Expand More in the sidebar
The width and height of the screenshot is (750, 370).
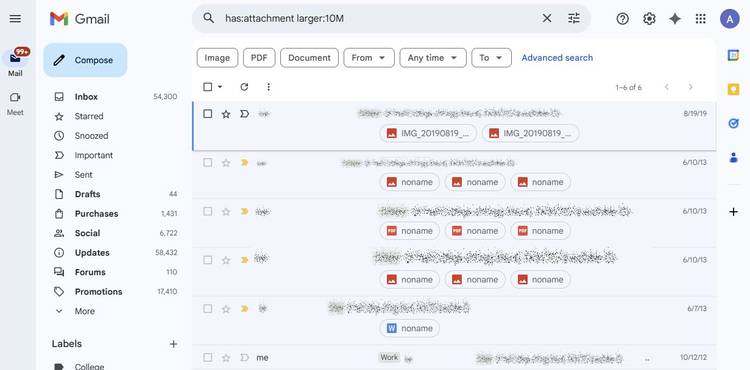pos(85,311)
